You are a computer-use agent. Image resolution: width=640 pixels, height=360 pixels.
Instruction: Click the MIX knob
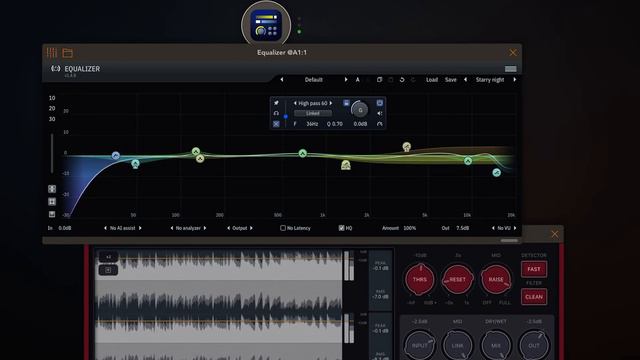click(x=496, y=345)
